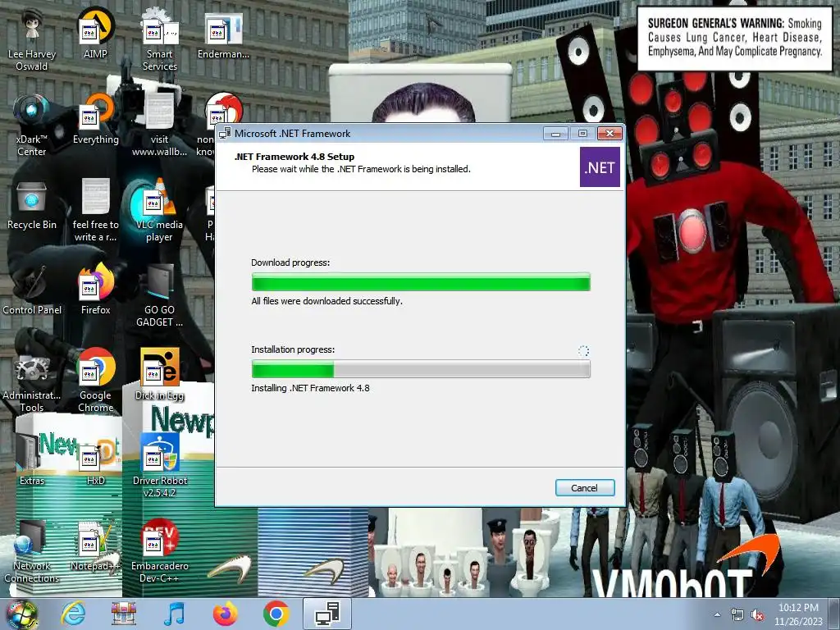Open xDark Center on the desktop
The height and width of the screenshot is (630, 840).
tap(32, 125)
